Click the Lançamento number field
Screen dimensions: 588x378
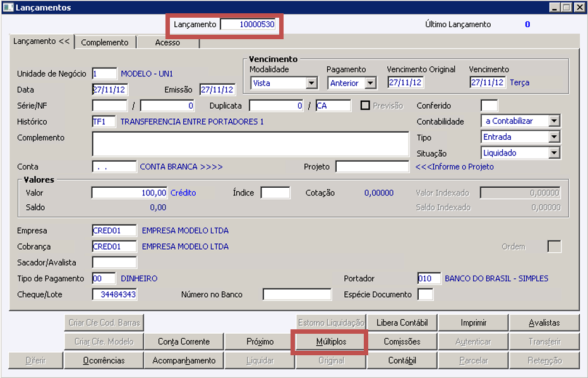tap(248, 25)
